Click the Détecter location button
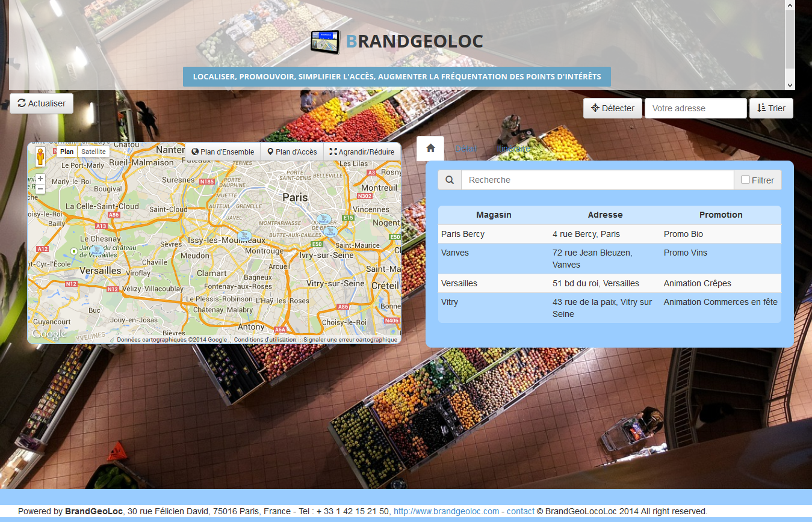Image resolution: width=812 pixels, height=522 pixels. pyautogui.click(x=613, y=108)
